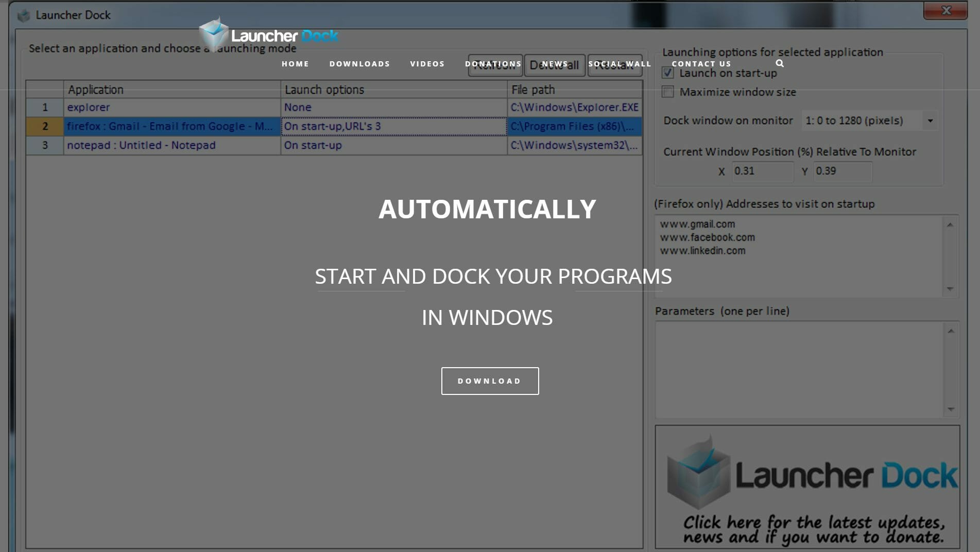
Task: Go to the DOWNLOADS section
Action: [x=359, y=63]
